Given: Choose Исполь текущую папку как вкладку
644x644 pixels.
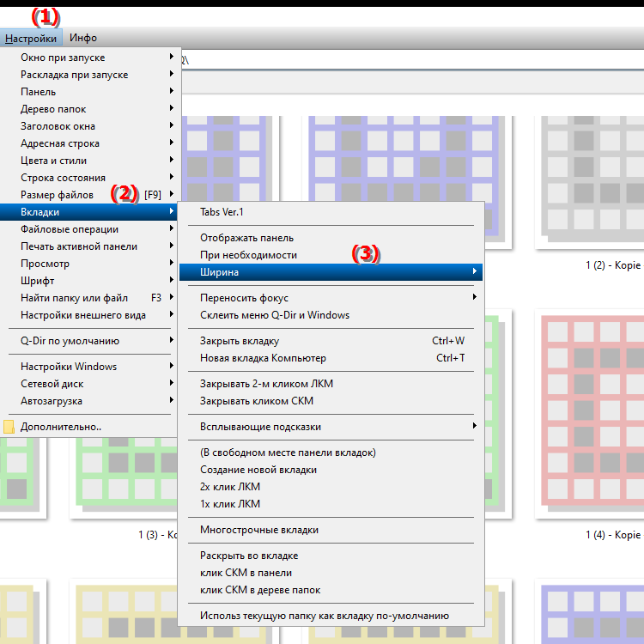Looking at the screenshot, I should (331, 616).
